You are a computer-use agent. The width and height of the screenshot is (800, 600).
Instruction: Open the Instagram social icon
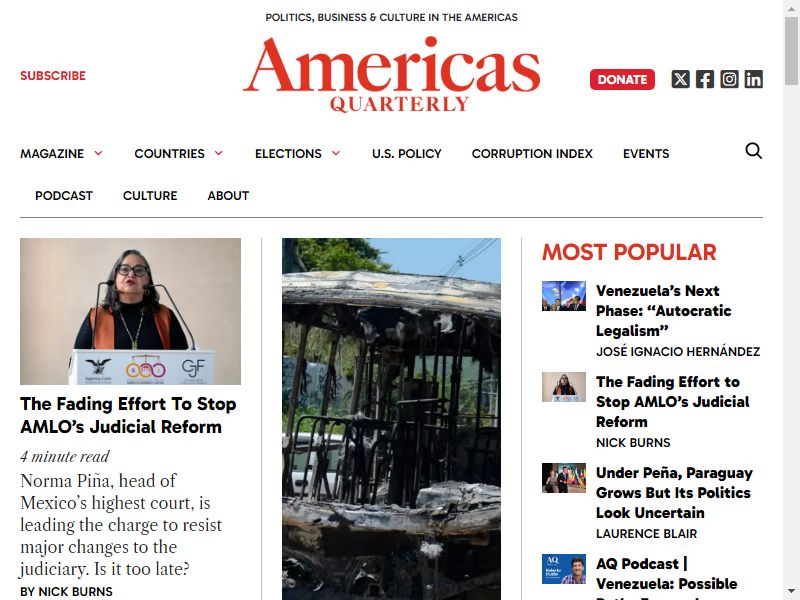tap(729, 79)
